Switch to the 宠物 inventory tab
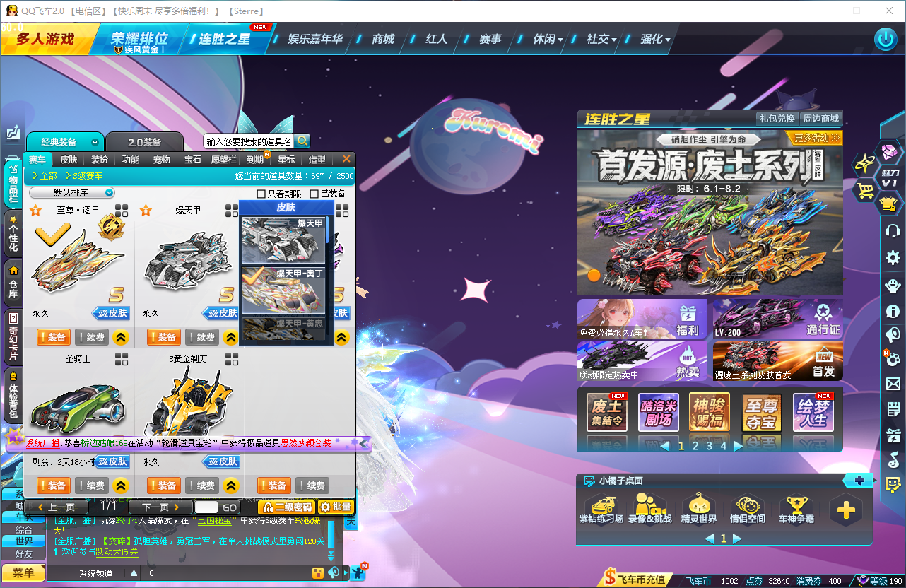Image resolution: width=906 pixels, height=588 pixels. 162,160
